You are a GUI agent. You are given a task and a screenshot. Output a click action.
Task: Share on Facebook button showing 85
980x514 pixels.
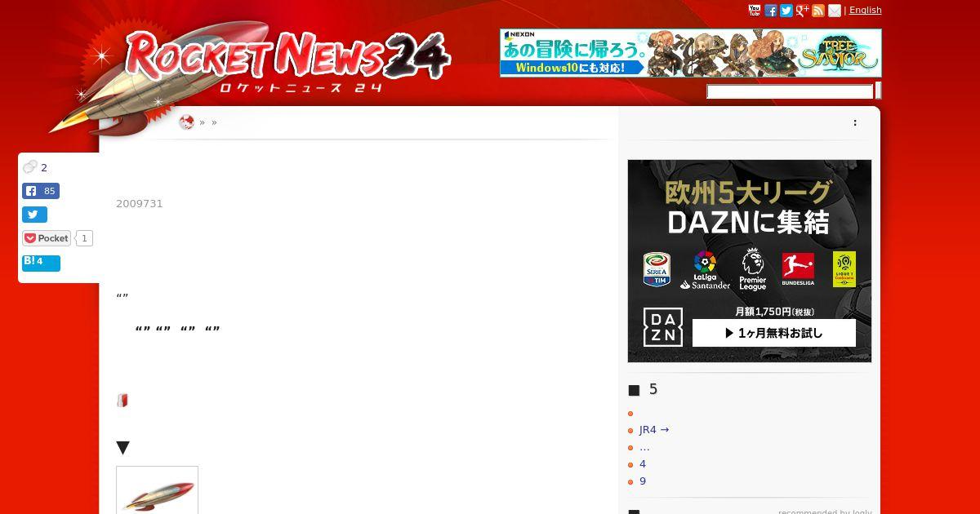tap(41, 191)
